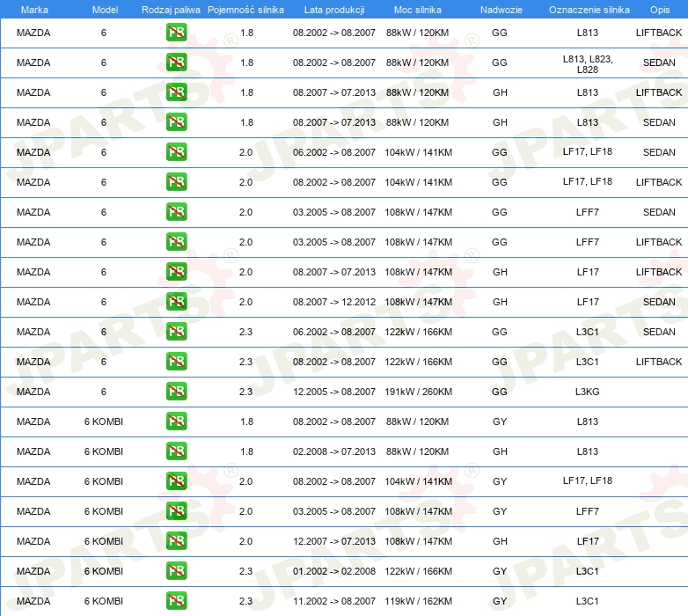This screenshot has height=616, width=688.
Task: Click fuel icon in L3C1 SEDAN row
Action: (176, 331)
